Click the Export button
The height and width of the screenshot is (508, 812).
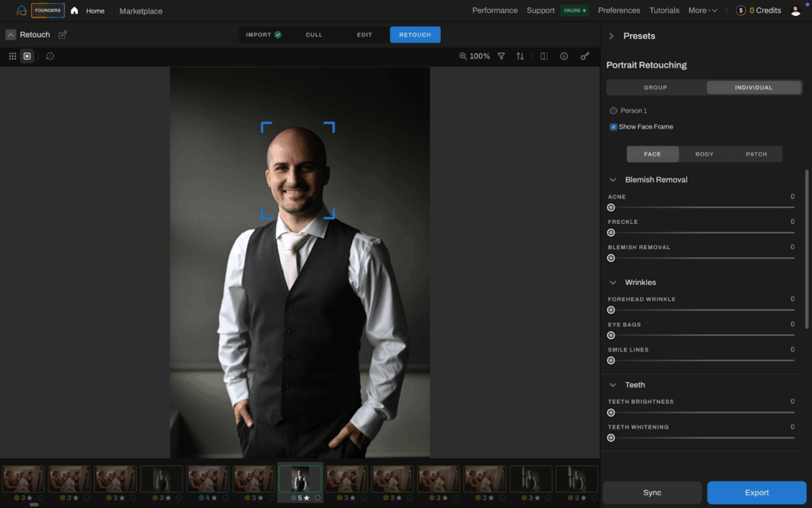(x=756, y=492)
